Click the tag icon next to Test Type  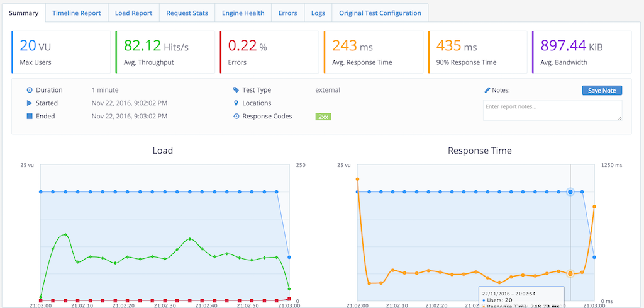(x=236, y=90)
